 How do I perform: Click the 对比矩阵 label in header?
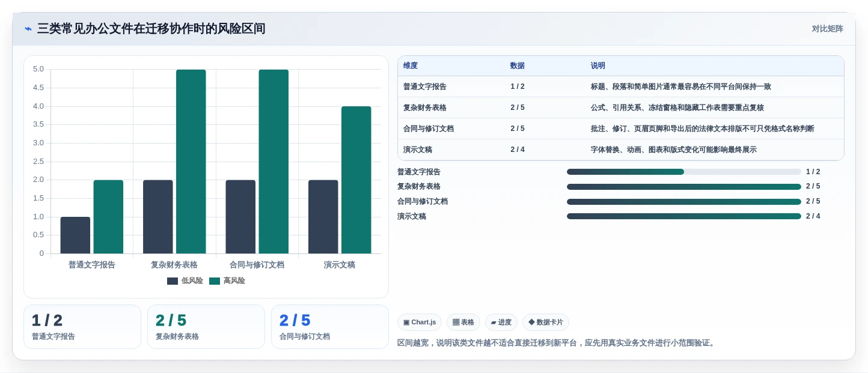point(827,29)
